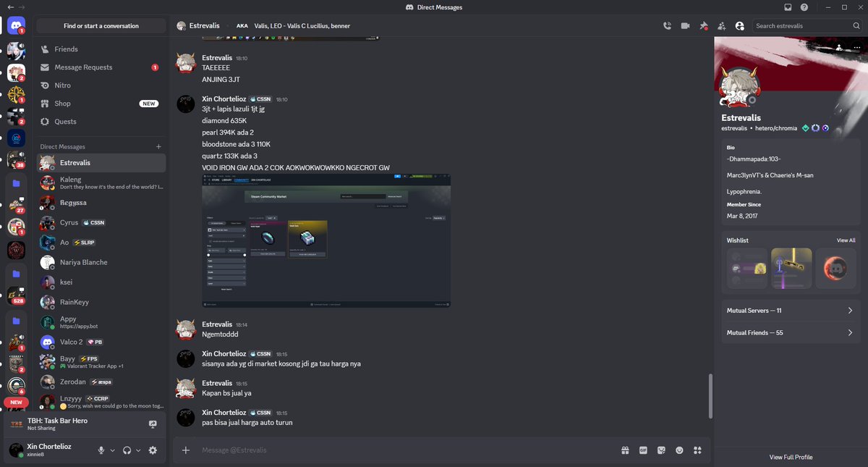Open microphone input options arrow
This screenshot has width=868, height=467.
click(x=113, y=450)
